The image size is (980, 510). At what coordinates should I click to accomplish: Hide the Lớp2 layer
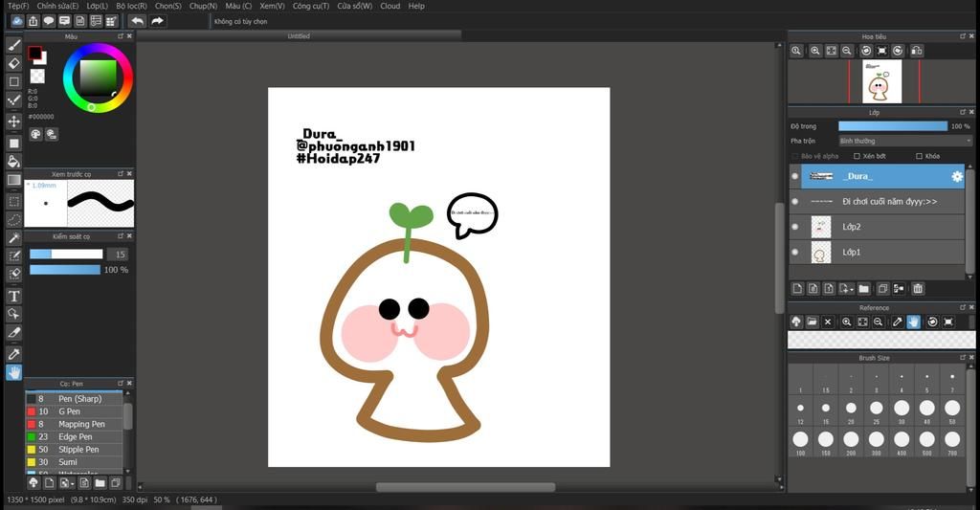pos(795,226)
